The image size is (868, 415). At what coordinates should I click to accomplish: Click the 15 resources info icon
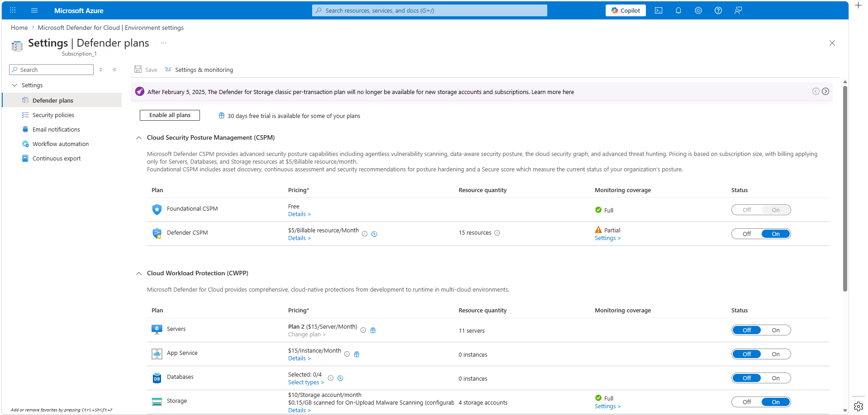497,233
